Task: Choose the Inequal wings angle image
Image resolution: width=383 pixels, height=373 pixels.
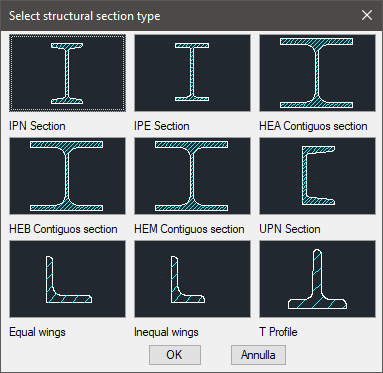Action: pyautogui.click(x=192, y=279)
